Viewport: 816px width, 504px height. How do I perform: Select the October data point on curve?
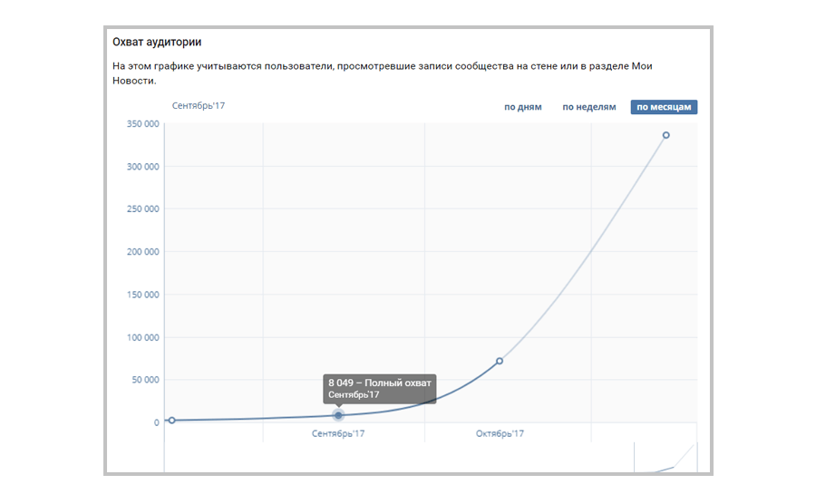[x=500, y=361]
